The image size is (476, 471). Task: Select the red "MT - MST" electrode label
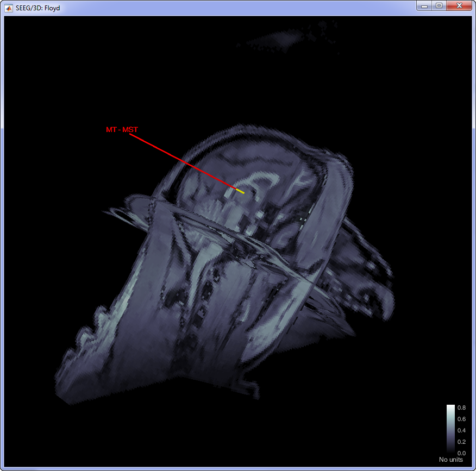coord(122,130)
